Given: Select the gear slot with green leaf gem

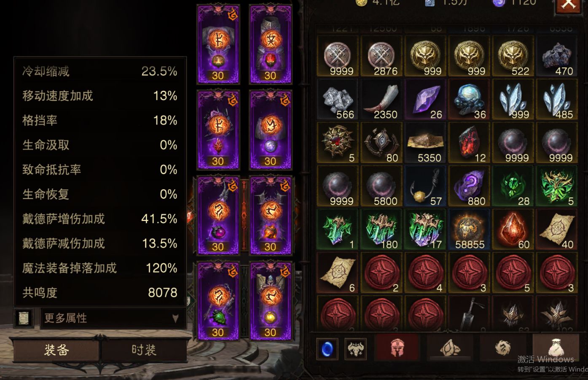Looking at the screenshot, I should click(218, 301).
